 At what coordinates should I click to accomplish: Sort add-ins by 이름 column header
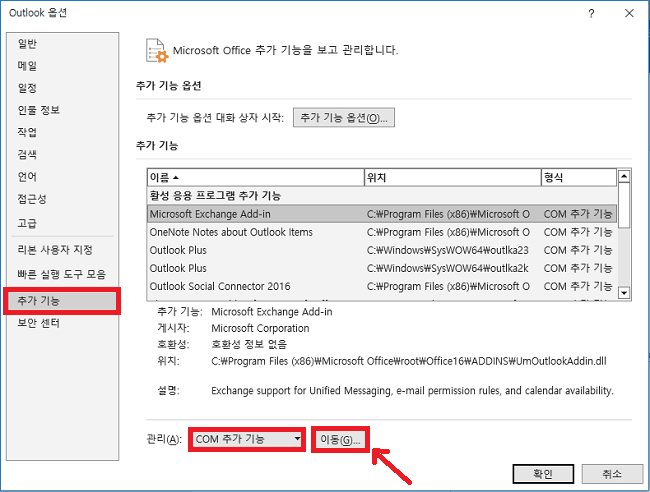255,178
